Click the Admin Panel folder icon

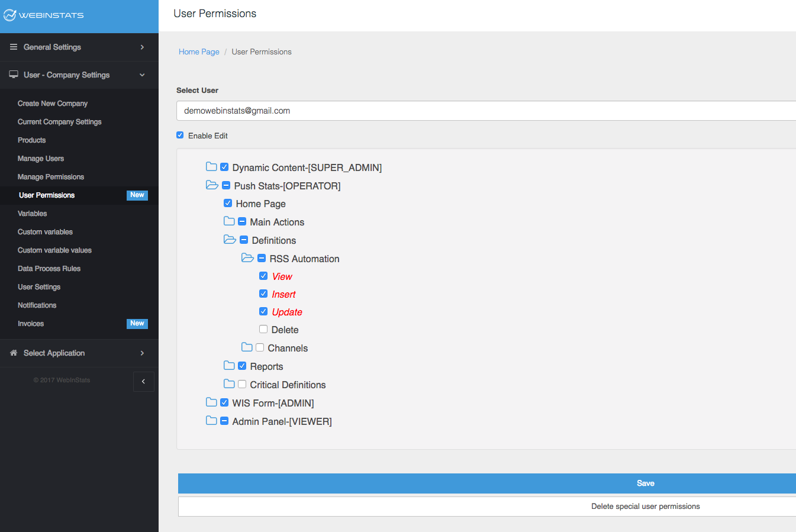pos(211,421)
